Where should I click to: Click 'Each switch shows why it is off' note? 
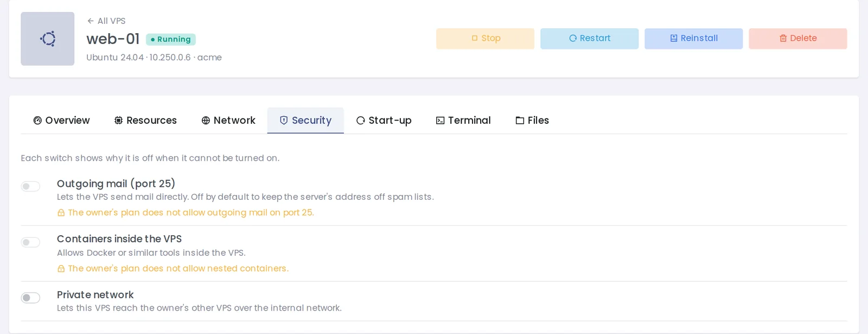150,158
